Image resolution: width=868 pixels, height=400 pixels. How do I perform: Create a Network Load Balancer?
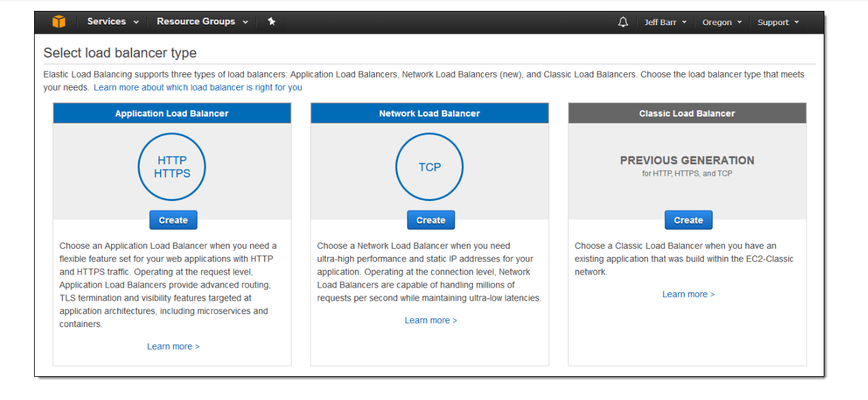tap(431, 220)
